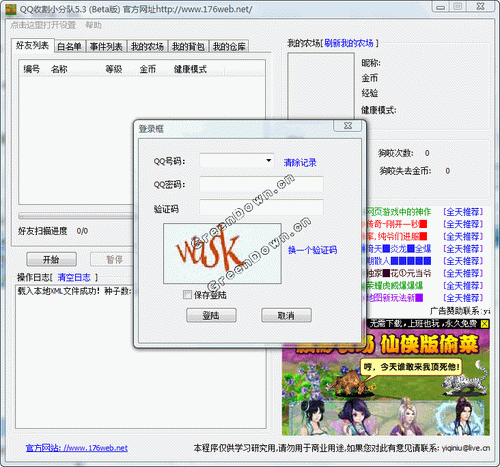Click 全天推荐 beside 网页游戏中的神作

(463, 212)
